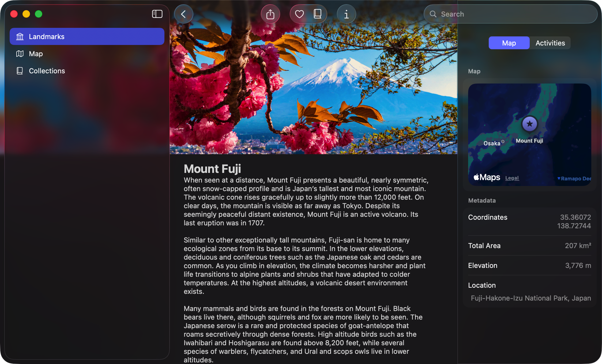
Task: Switch to the Activities tab
Action: click(x=550, y=43)
